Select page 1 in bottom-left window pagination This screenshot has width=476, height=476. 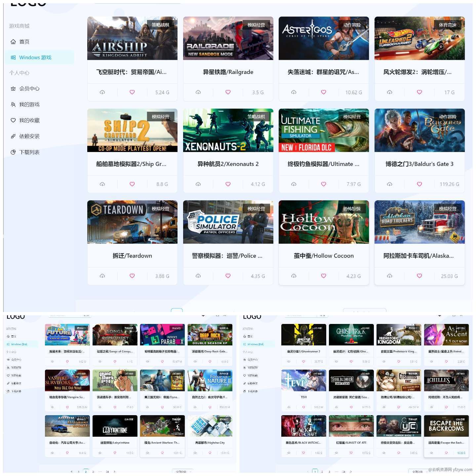[x=79, y=472]
